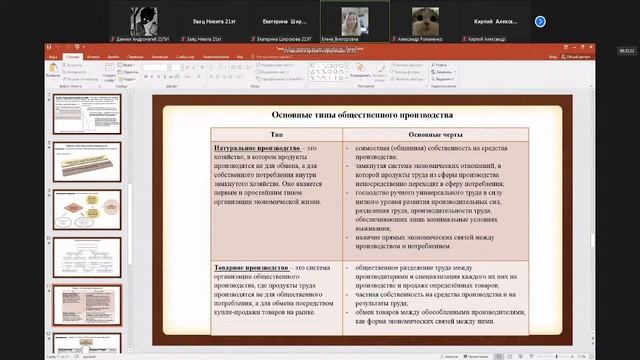Start Slide Show view from status bar
Image resolution: width=640 pixels, height=360 pixels.
pyautogui.click(x=531, y=357)
